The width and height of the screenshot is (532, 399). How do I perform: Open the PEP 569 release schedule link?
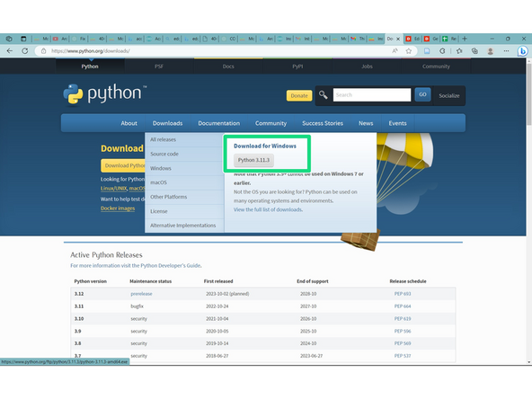point(403,343)
